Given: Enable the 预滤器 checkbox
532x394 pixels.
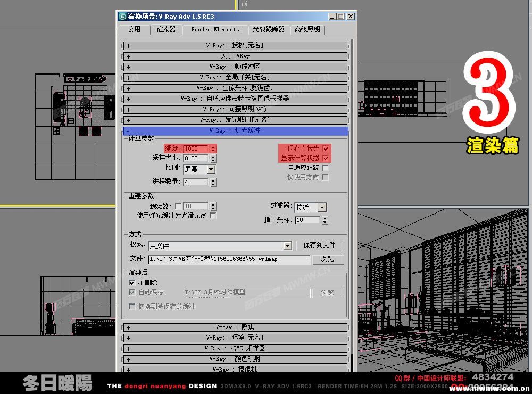Looking at the screenshot, I should 178,206.
